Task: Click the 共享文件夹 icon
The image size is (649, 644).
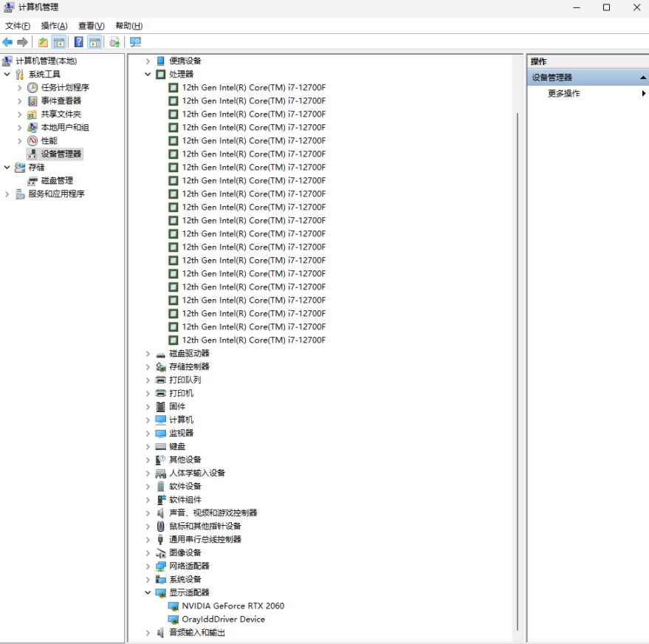Action: click(x=32, y=114)
